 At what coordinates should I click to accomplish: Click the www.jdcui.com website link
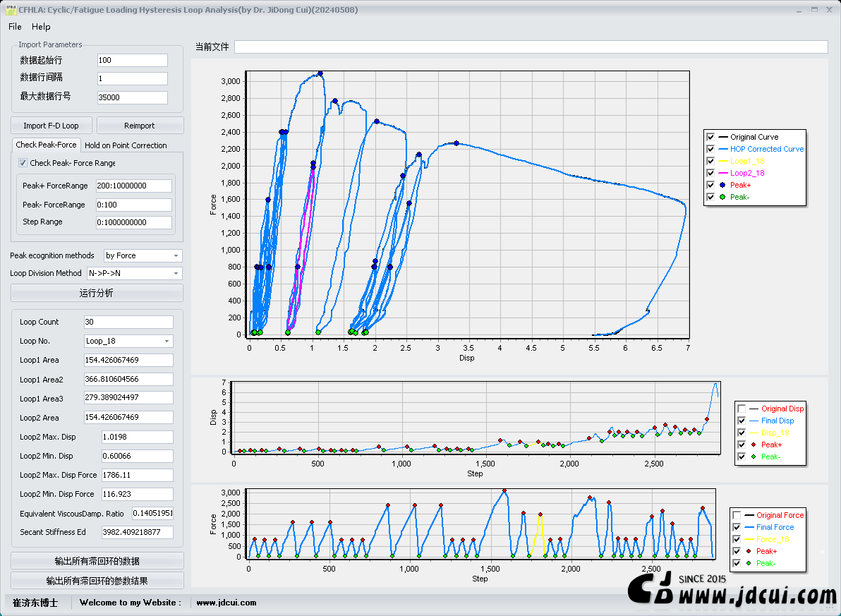click(226, 603)
